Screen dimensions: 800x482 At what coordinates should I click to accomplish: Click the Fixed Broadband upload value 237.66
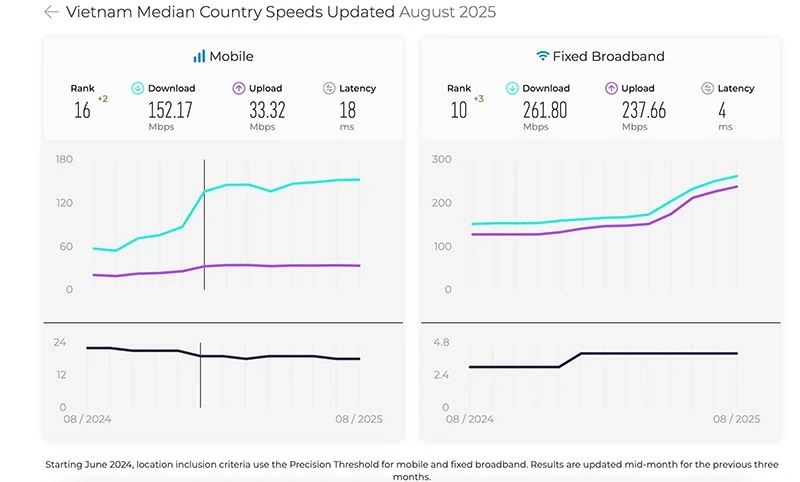pos(644,110)
